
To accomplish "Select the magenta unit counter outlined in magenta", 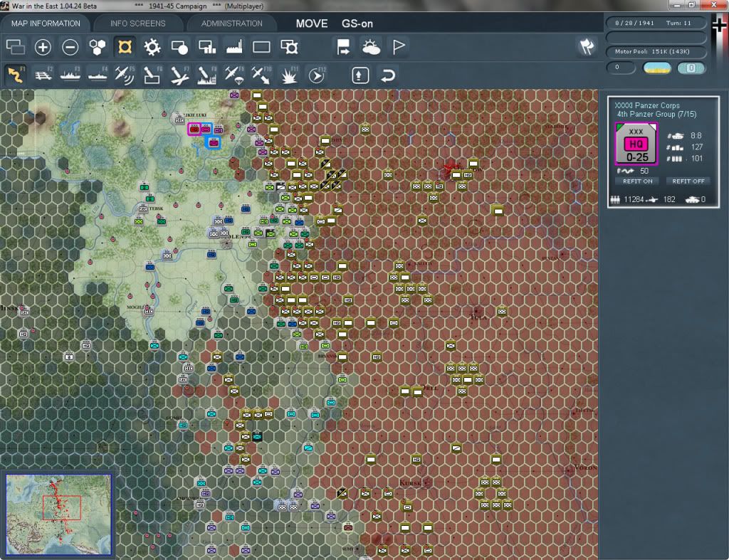I will coord(194,130).
